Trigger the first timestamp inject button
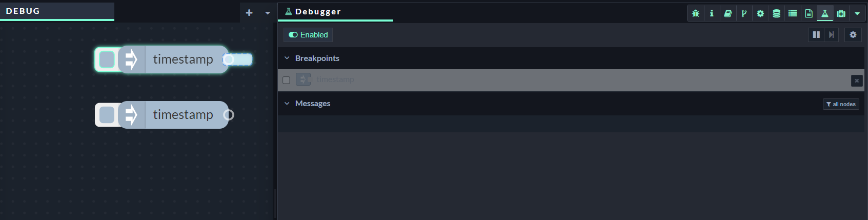The width and height of the screenshot is (868, 220). click(x=107, y=59)
